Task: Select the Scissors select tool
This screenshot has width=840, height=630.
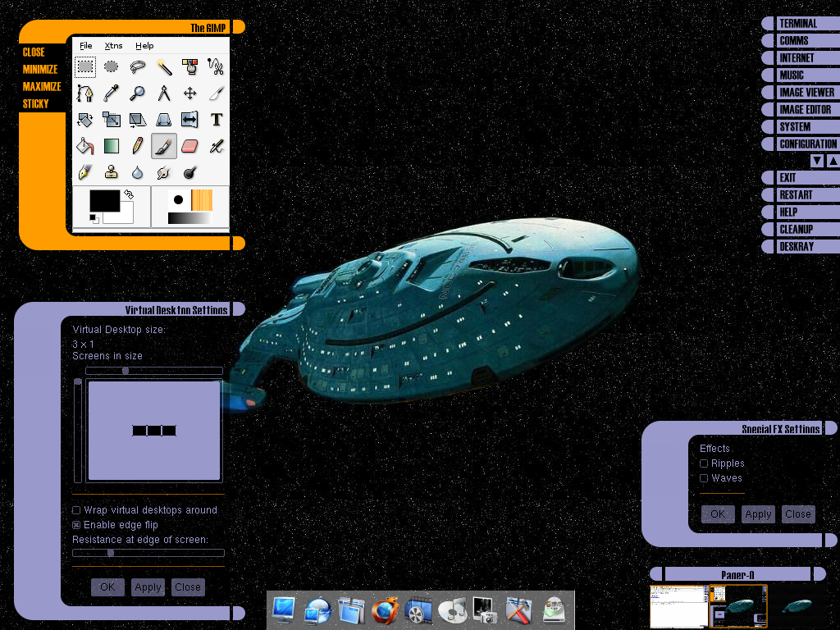Action: coord(217,67)
